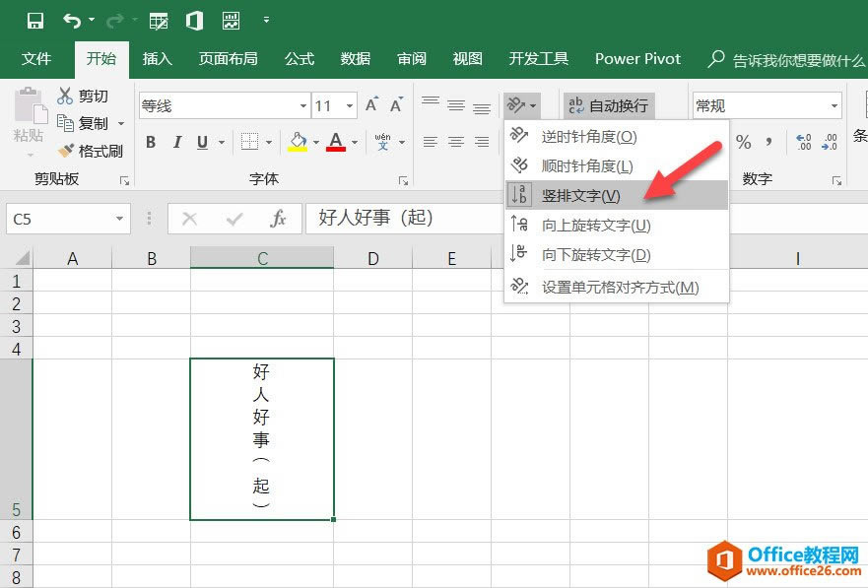Click 复制 to copy the selection

point(88,123)
